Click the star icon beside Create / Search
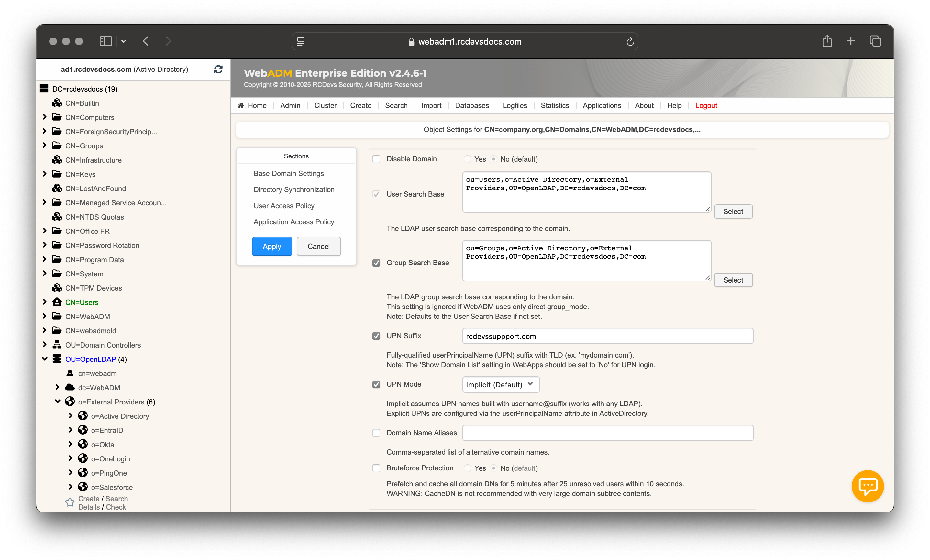The height and width of the screenshot is (560, 930). coord(70,502)
